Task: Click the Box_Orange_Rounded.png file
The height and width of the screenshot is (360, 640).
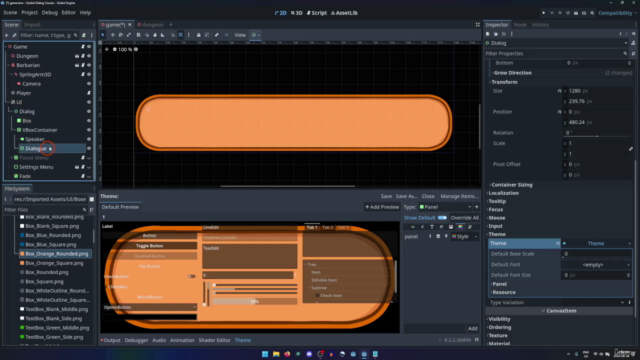Action: (56, 253)
